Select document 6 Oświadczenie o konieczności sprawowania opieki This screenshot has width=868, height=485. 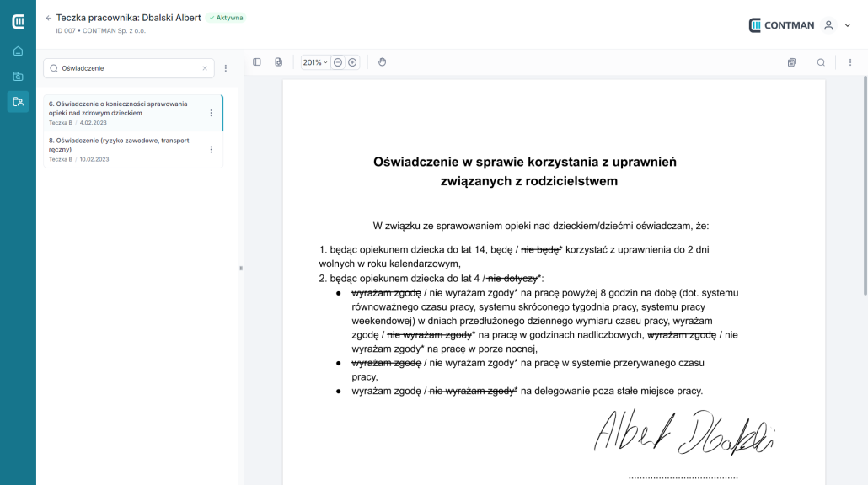pyautogui.click(x=133, y=113)
